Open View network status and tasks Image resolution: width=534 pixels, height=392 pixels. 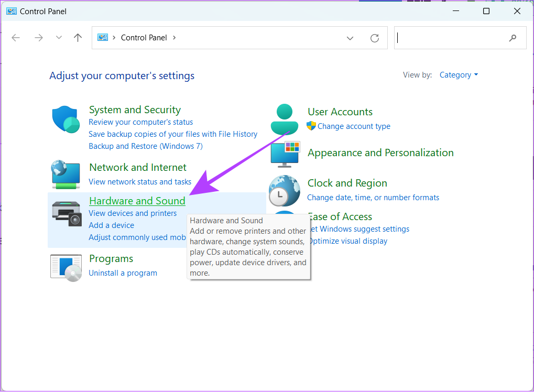139,181
